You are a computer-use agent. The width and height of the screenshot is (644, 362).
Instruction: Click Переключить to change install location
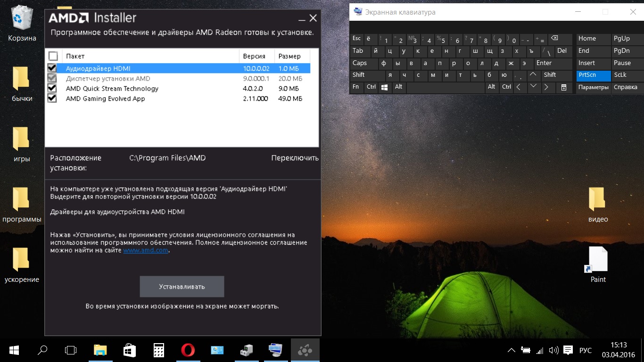(x=295, y=158)
